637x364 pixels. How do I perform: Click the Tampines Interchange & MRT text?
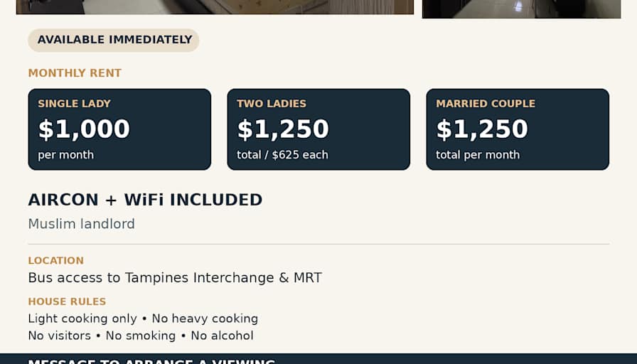coord(223,278)
